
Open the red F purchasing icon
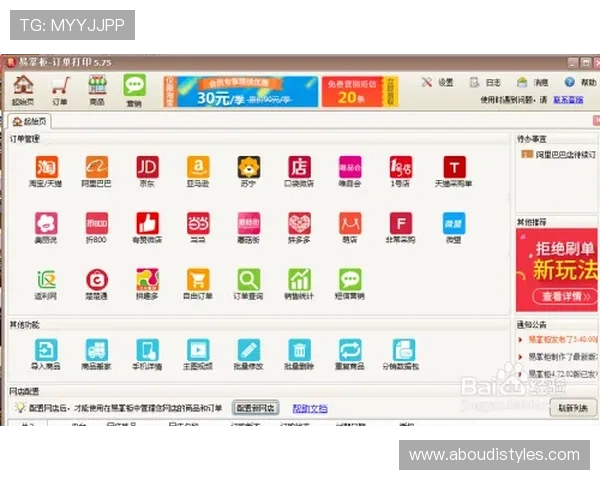(x=401, y=223)
